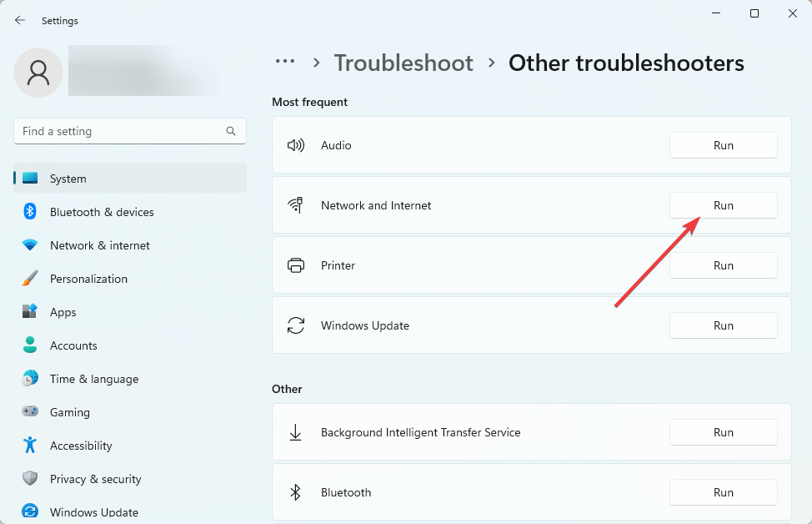Screen dimensions: 812x524
Task: Run the Bluetooth troubleshooter
Action: [x=724, y=492]
